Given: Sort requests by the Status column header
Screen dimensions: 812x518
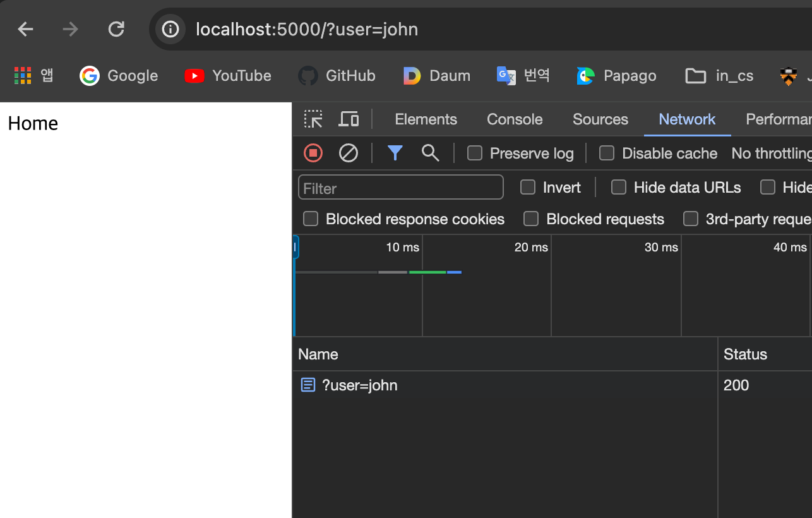Looking at the screenshot, I should point(765,354).
